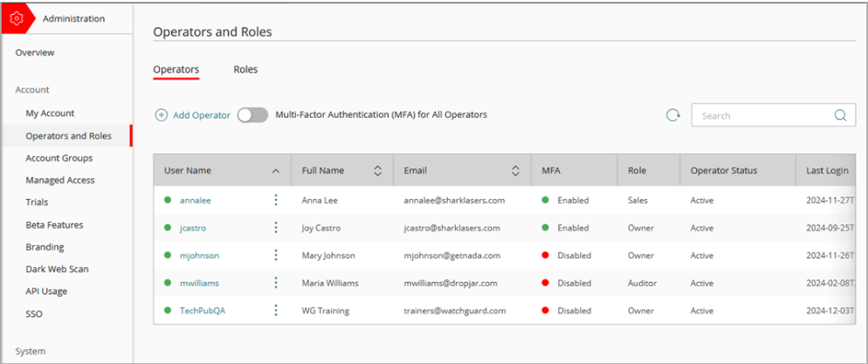Click the plus icon to add operator

point(162,115)
